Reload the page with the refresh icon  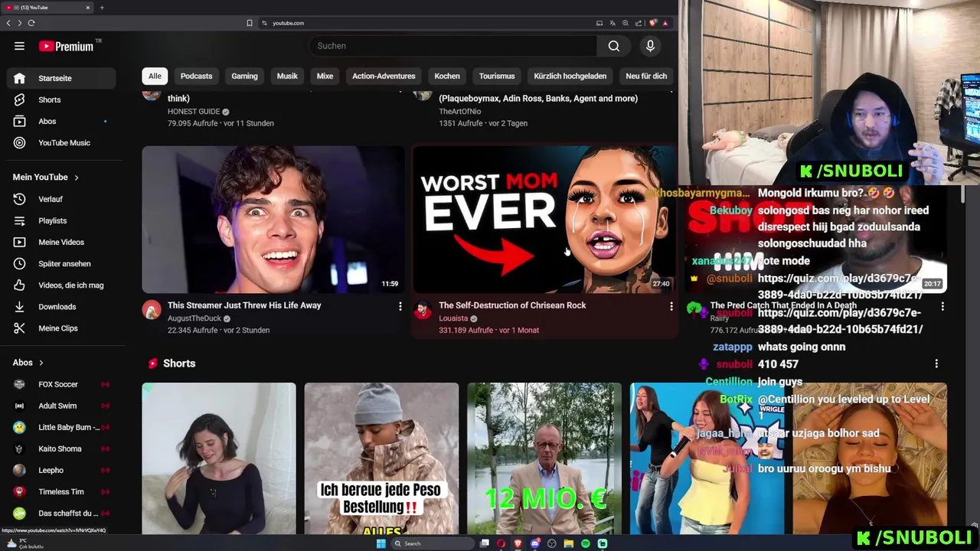[31, 23]
